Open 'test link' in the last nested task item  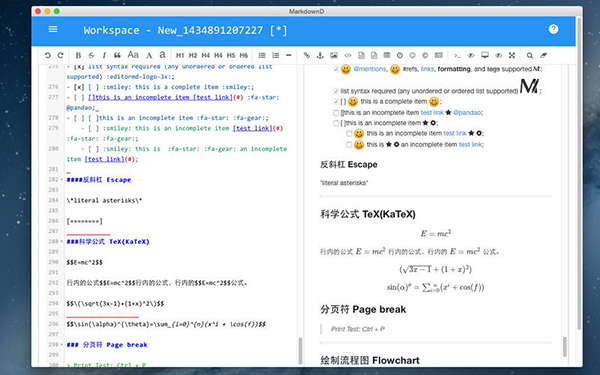click(x=470, y=145)
